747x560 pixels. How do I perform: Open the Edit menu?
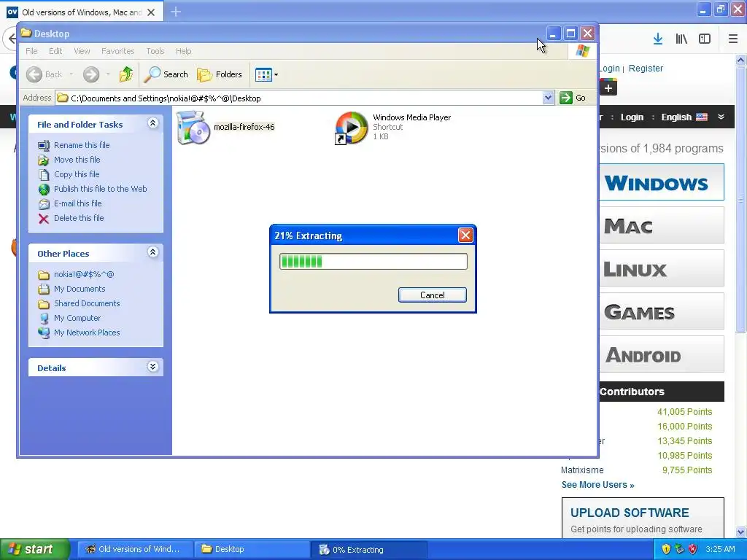coord(55,51)
